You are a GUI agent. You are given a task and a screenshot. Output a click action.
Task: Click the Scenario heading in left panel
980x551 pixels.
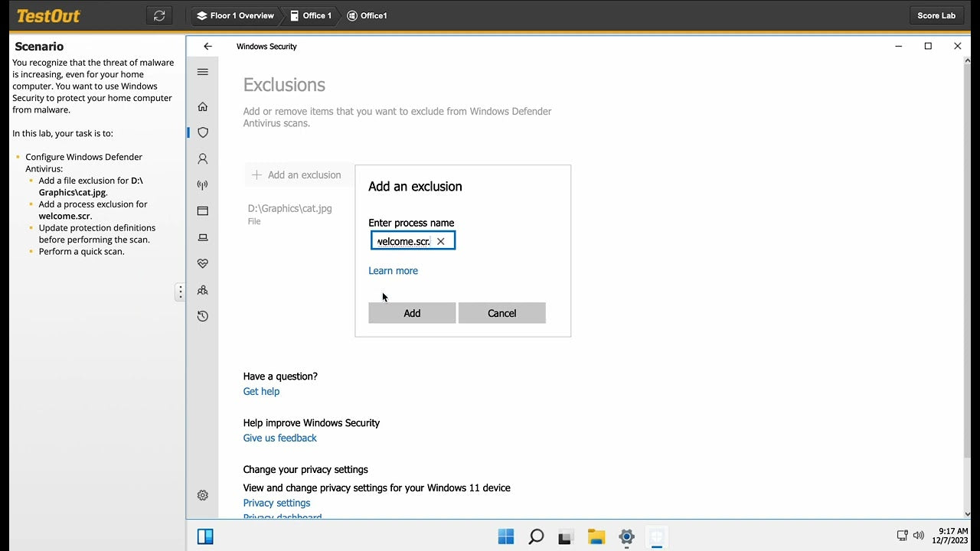(39, 47)
